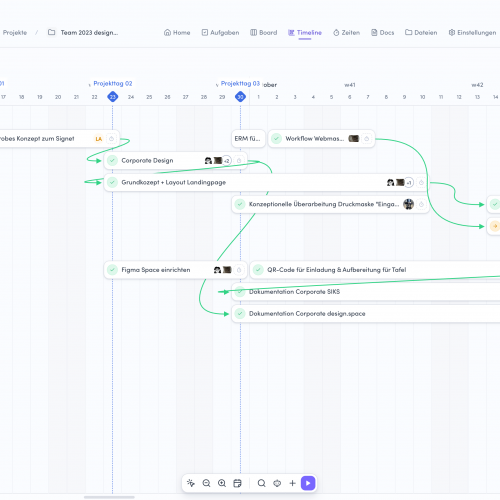Toggle check on Dokumentation Corporate design.space

click(240, 313)
